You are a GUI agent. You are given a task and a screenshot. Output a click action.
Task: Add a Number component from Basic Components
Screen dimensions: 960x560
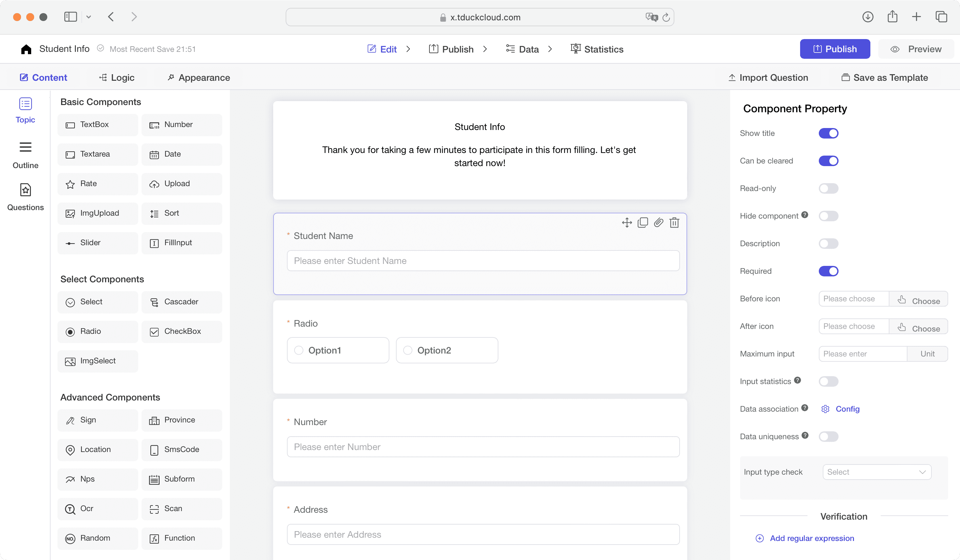(182, 125)
